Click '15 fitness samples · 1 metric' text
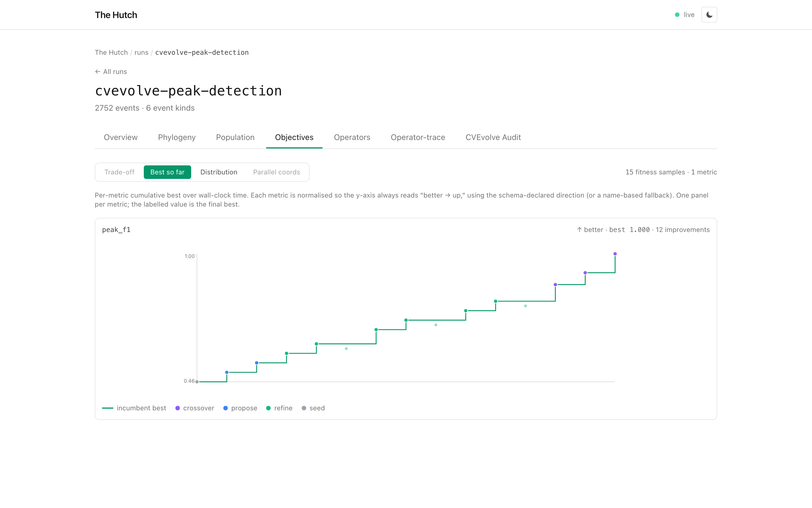 click(x=671, y=172)
